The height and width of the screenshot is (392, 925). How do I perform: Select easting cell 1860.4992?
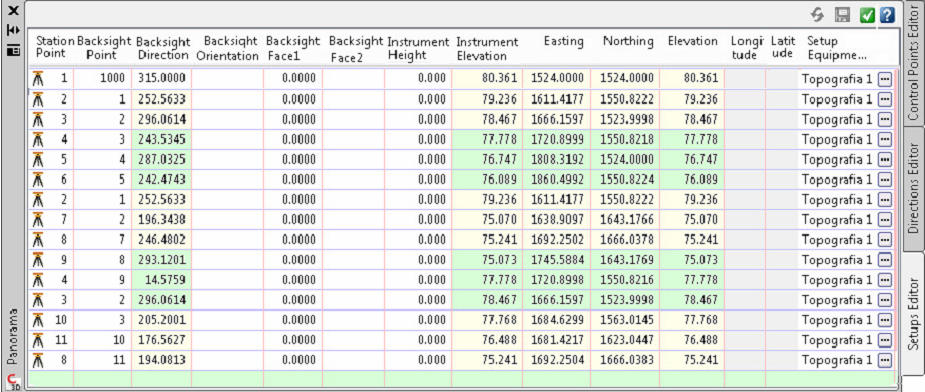[x=557, y=179]
